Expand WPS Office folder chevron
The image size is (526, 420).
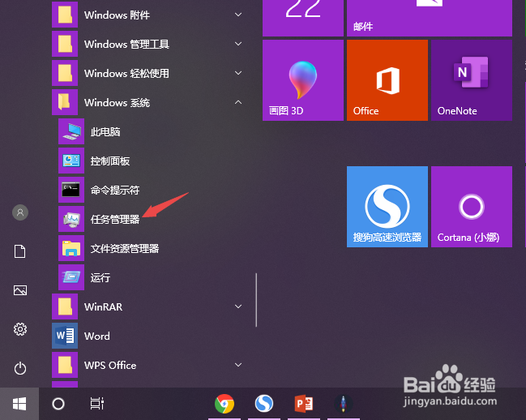pyautogui.click(x=238, y=365)
